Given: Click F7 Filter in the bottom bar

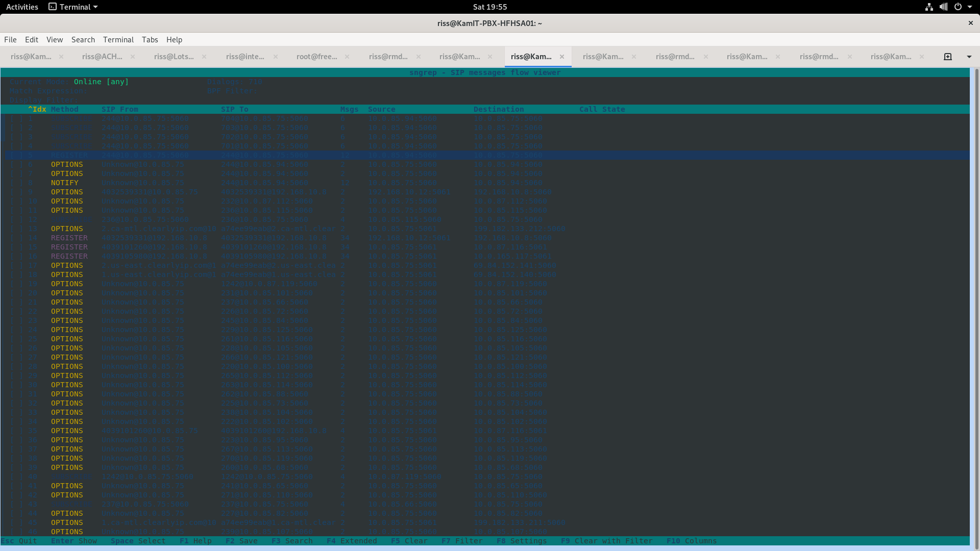Looking at the screenshot, I should click(x=462, y=541).
